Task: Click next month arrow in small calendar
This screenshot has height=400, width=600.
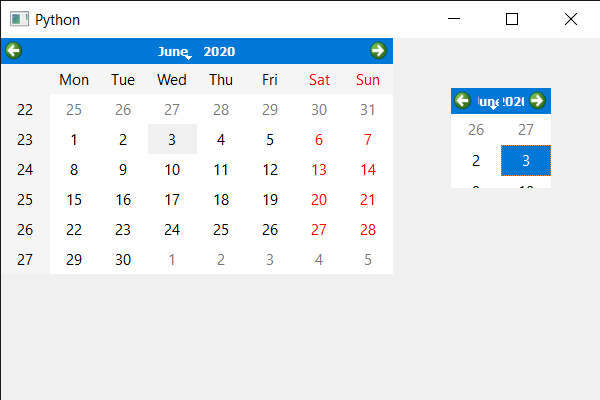Action: (537, 100)
